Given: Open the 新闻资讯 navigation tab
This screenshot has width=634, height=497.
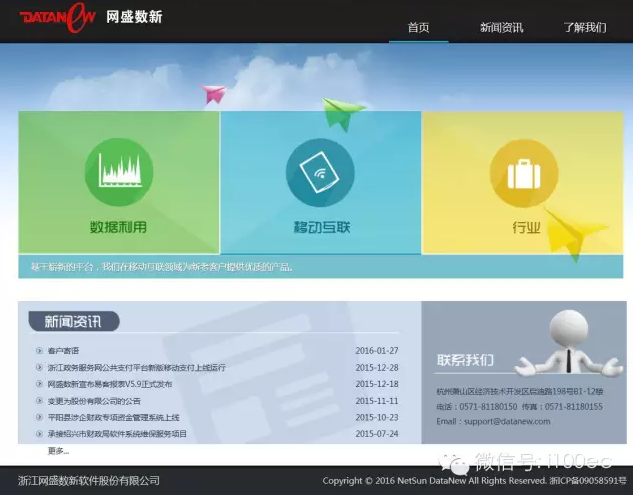Looking at the screenshot, I should click(501, 27).
